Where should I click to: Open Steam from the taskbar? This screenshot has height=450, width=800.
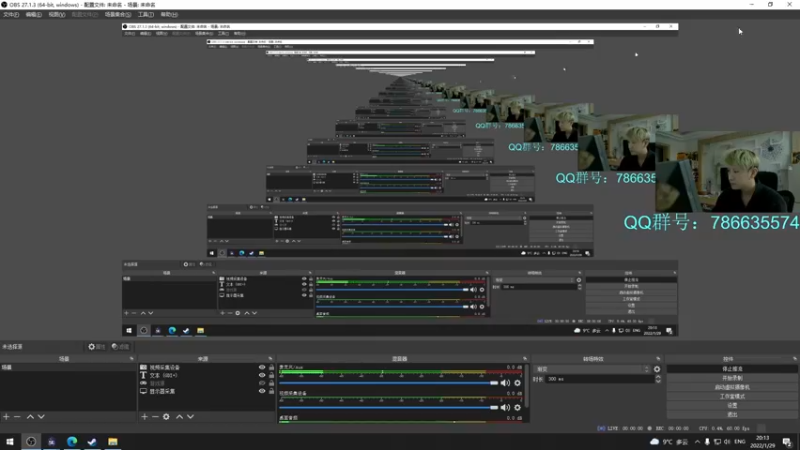[x=92, y=442]
